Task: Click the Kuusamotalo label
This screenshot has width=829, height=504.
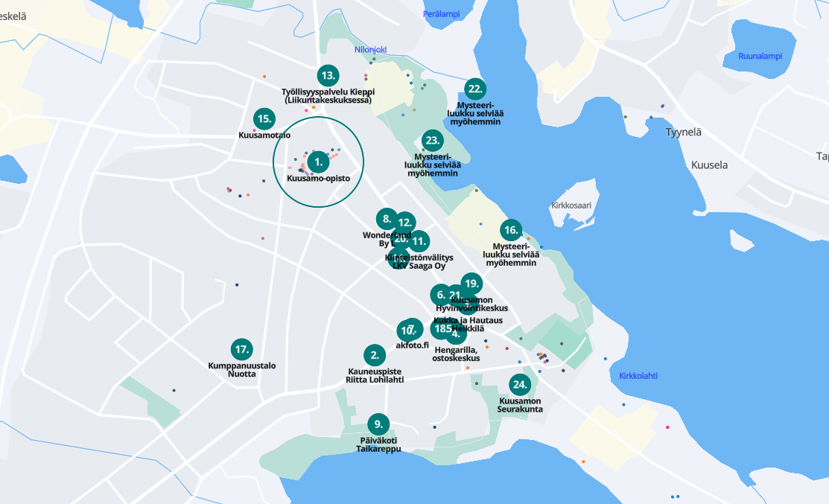Action: pyautogui.click(x=264, y=135)
